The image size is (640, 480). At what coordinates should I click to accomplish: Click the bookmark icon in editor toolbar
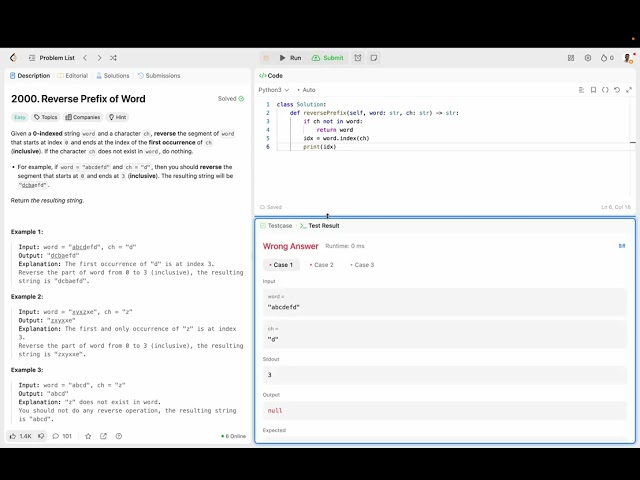pyautogui.click(x=593, y=90)
